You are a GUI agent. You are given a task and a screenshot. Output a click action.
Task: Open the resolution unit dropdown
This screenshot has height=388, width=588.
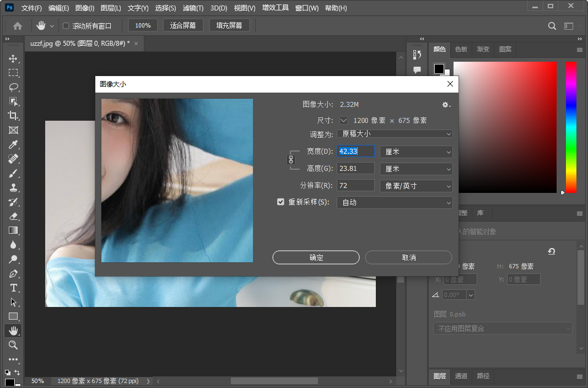(416, 186)
